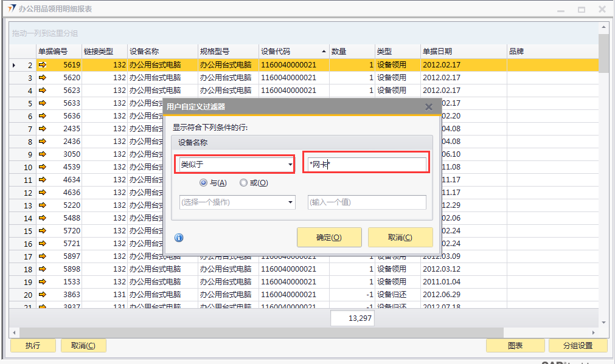Click the yellow arrow icon in row 19
Screen dimensions: 615x364
coord(43,282)
